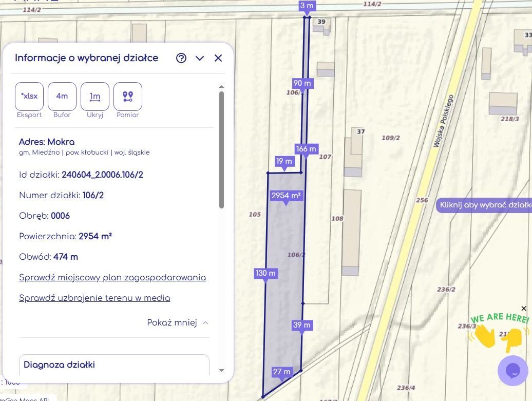Select the 4m Bufor tool
532x401 pixels.
point(62,97)
